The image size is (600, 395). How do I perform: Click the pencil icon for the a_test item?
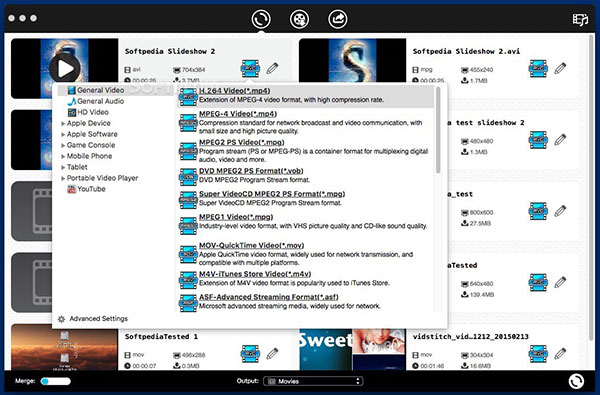pos(560,211)
